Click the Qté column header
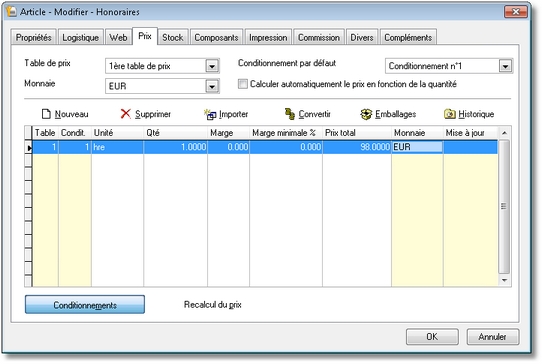This screenshot has height=364, width=542. (x=175, y=133)
